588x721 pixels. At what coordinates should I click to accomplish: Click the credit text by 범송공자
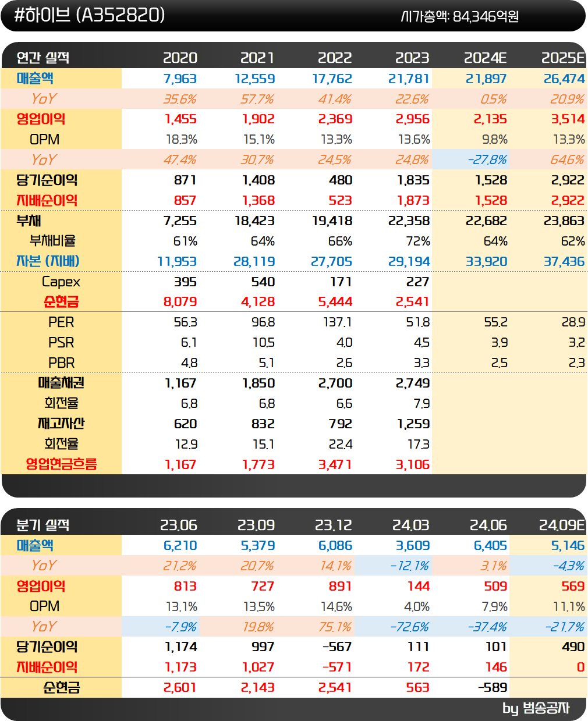point(536,708)
